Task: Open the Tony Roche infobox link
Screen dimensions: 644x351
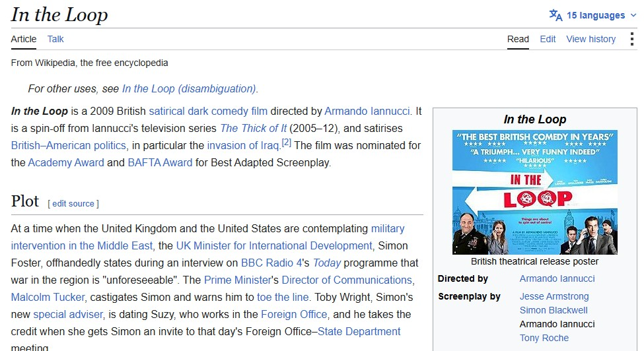Action: coord(544,338)
